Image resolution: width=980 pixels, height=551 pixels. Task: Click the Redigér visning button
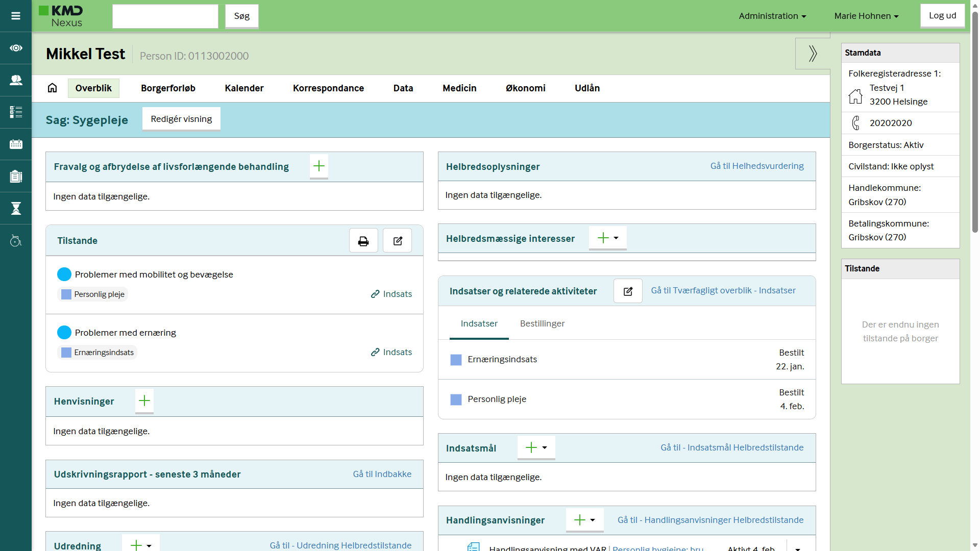click(181, 119)
